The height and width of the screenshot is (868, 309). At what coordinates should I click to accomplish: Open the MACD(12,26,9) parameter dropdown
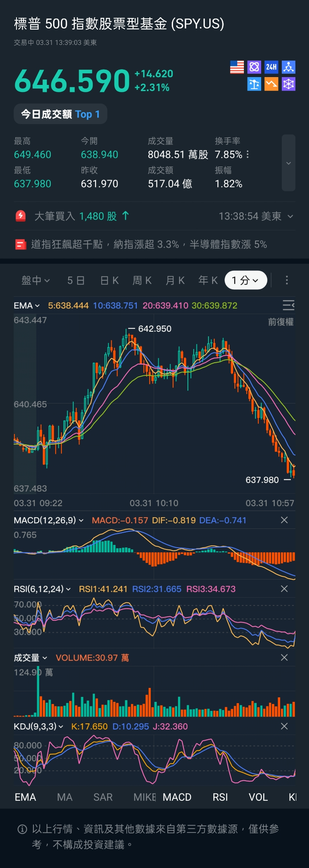pyautogui.click(x=49, y=520)
